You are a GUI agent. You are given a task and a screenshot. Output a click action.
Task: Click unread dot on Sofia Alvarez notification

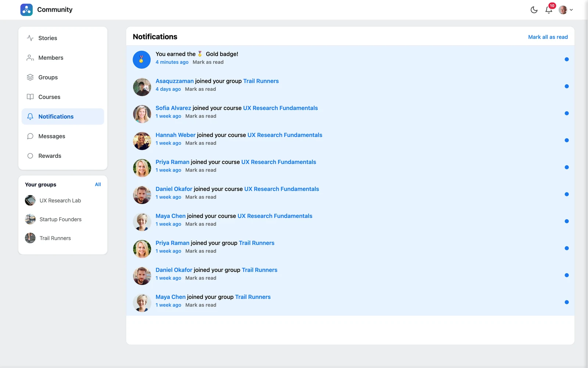[x=567, y=113]
